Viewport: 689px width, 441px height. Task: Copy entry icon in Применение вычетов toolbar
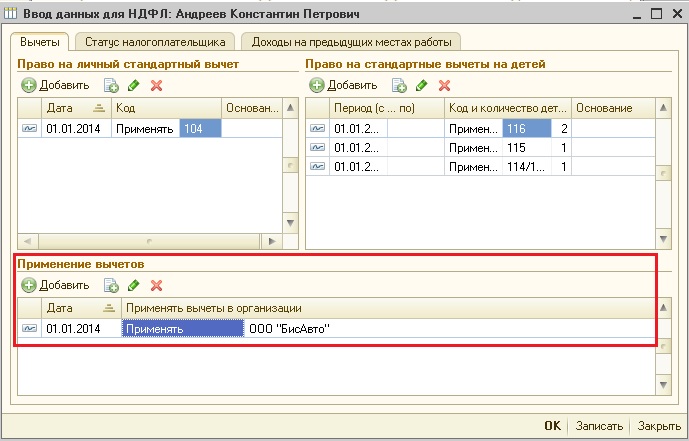111,285
